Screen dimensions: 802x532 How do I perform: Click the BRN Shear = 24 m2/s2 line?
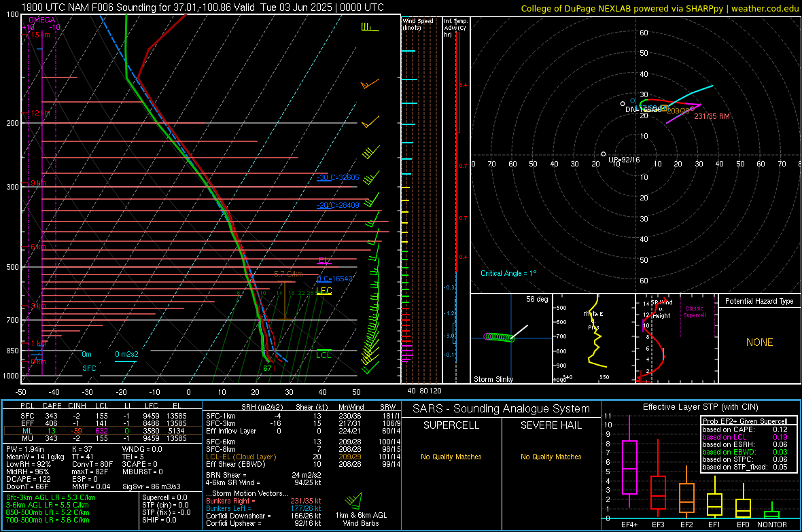(264, 475)
